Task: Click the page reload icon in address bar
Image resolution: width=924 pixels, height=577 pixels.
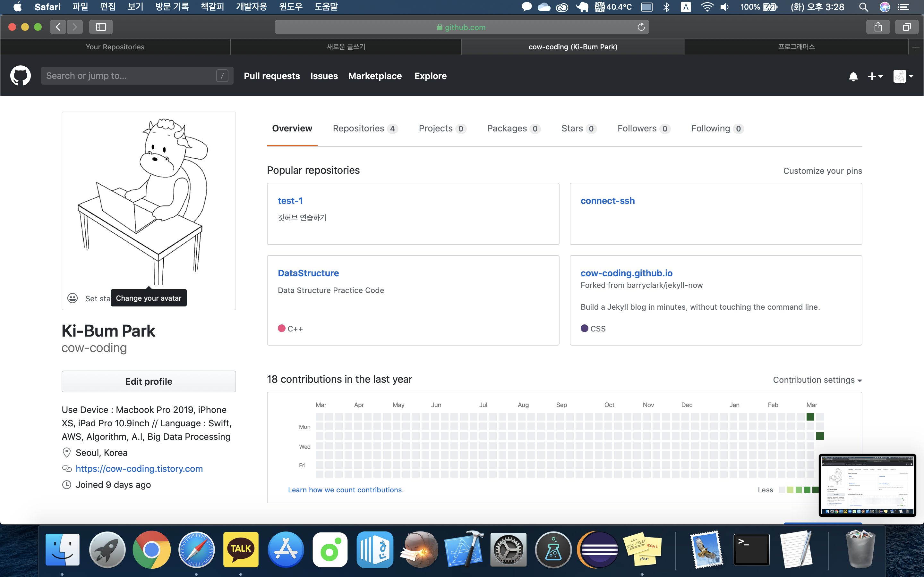Action: click(x=641, y=27)
